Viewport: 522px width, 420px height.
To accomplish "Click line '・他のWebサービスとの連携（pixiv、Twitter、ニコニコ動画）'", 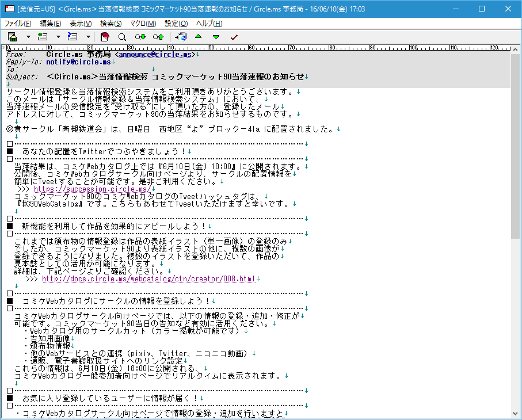I will point(136,353).
